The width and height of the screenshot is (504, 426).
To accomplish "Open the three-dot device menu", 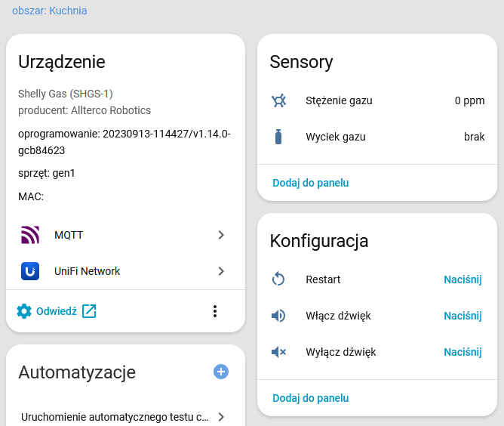I will click(x=215, y=311).
